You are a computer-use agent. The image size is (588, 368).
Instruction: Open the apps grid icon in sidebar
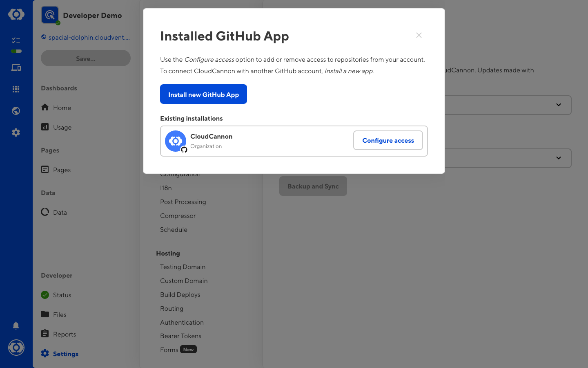click(16, 89)
